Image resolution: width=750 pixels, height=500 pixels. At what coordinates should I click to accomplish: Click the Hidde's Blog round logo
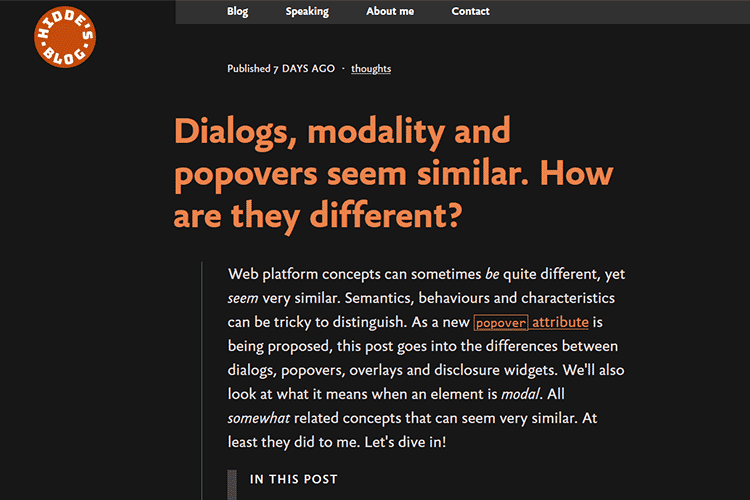click(x=64, y=39)
